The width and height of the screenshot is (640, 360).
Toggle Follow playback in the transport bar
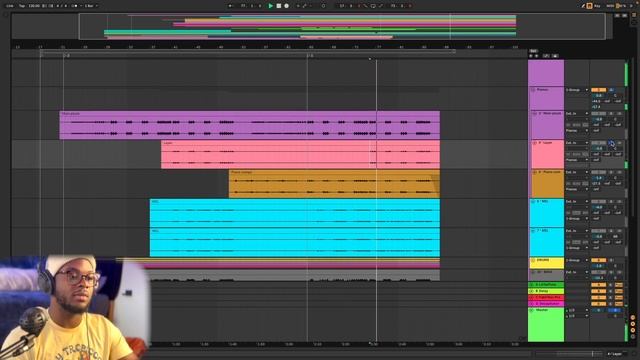(x=230, y=6)
